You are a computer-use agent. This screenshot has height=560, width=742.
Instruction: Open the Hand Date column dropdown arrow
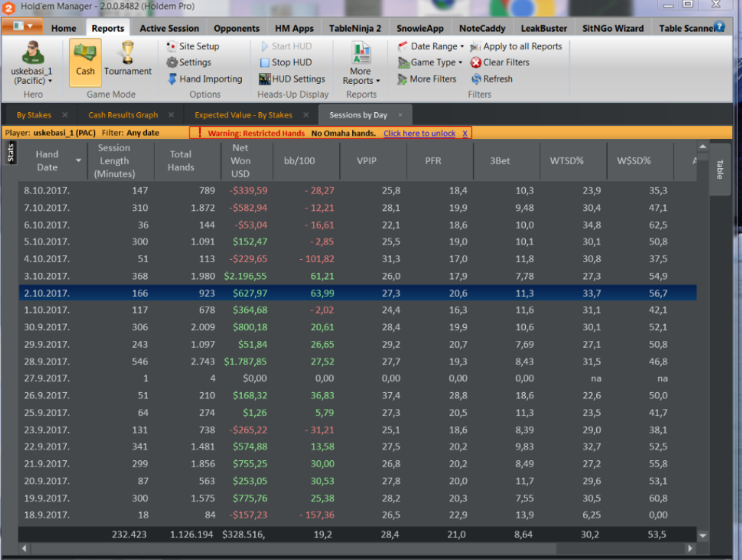coord(79,160)
